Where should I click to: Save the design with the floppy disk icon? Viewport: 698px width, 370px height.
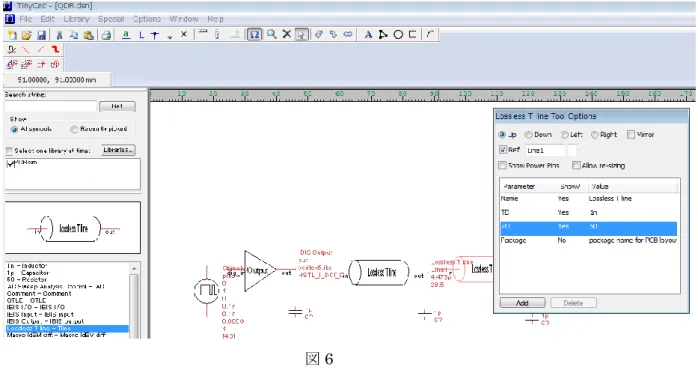pos(41,35)
